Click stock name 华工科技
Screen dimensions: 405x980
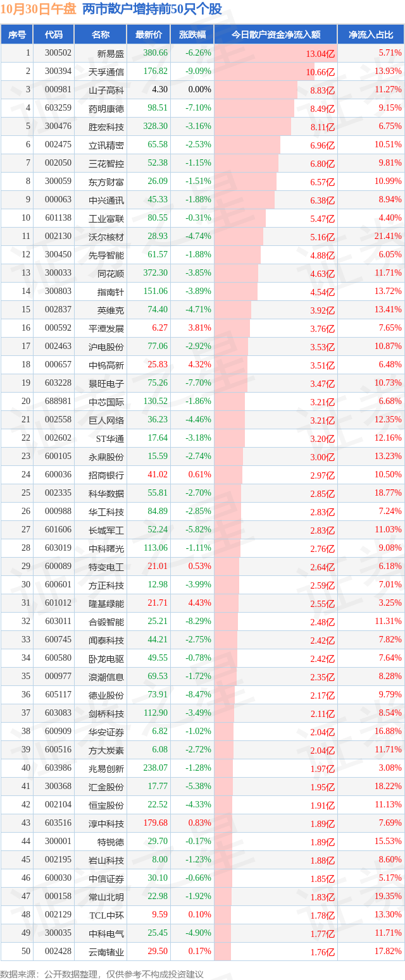[106, 512]
